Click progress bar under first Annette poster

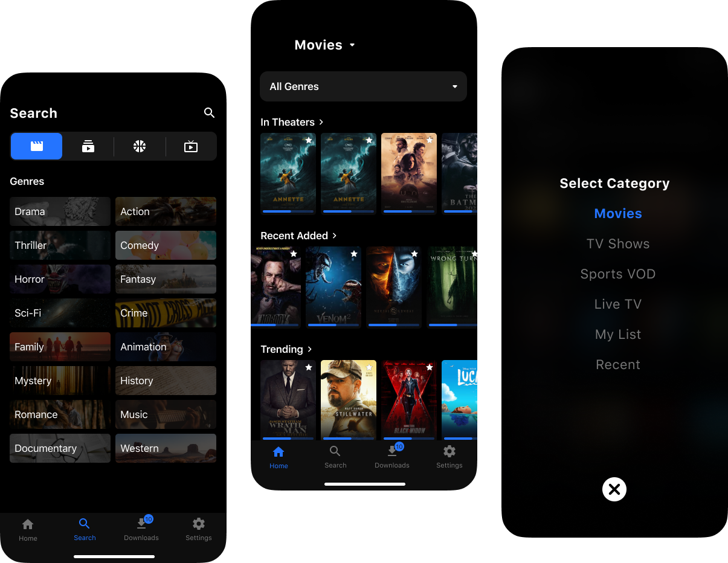click(288, 211)
